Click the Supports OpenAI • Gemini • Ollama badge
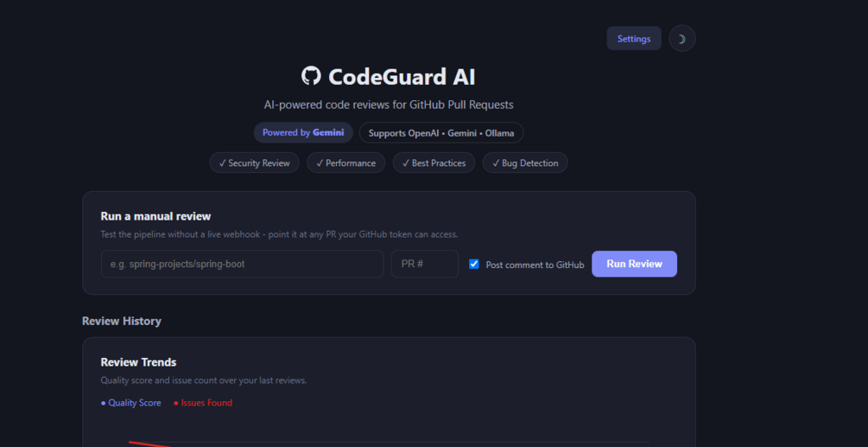This screenshot has height=447, width=868. [441, 133]
